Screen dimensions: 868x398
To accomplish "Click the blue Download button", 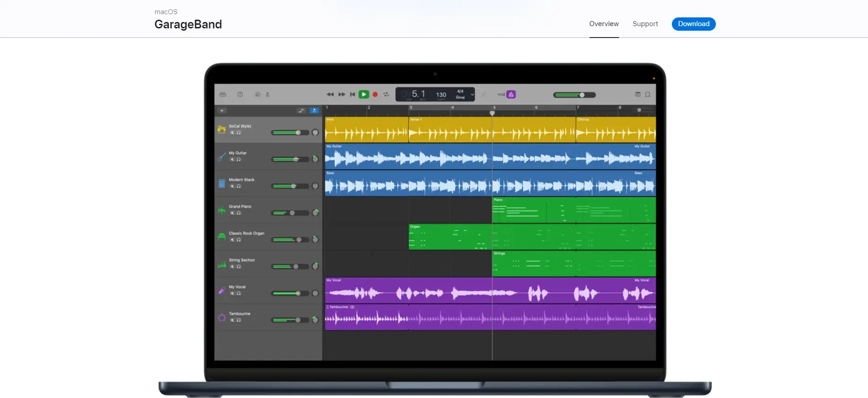I will point(693,24).
